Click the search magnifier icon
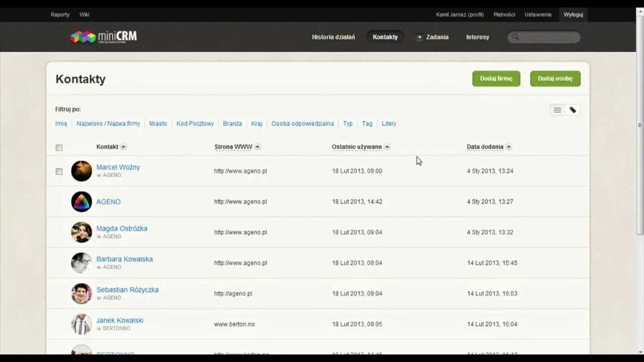Screen dimensions: 644x362 pos(515,37)
